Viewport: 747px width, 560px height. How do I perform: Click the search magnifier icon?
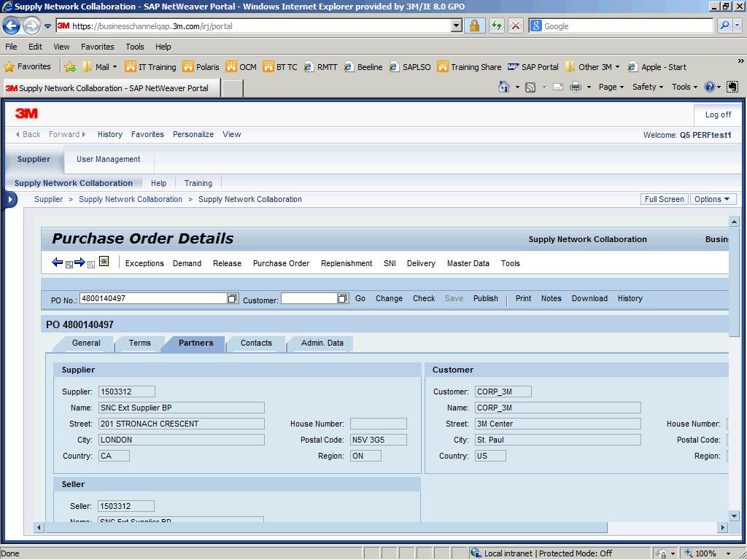click(x=724, y=26)
